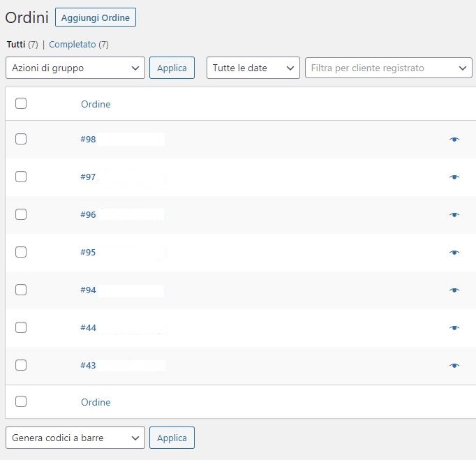Tick the select-all checkbox in table header
Viewport: 476px width, 460px height.
pyautogui.click(x=21, y=104)
